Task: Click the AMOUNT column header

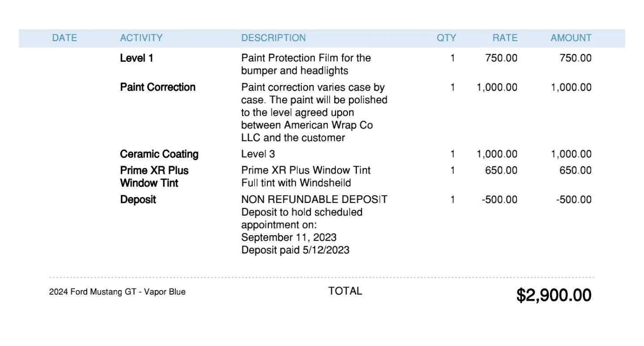Action: coord(571,38)
